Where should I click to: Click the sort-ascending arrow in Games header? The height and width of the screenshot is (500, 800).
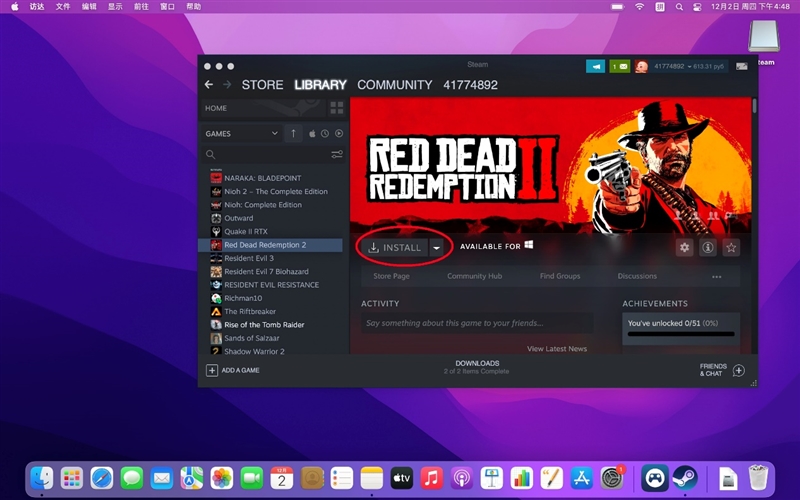(x=293, y=133)
